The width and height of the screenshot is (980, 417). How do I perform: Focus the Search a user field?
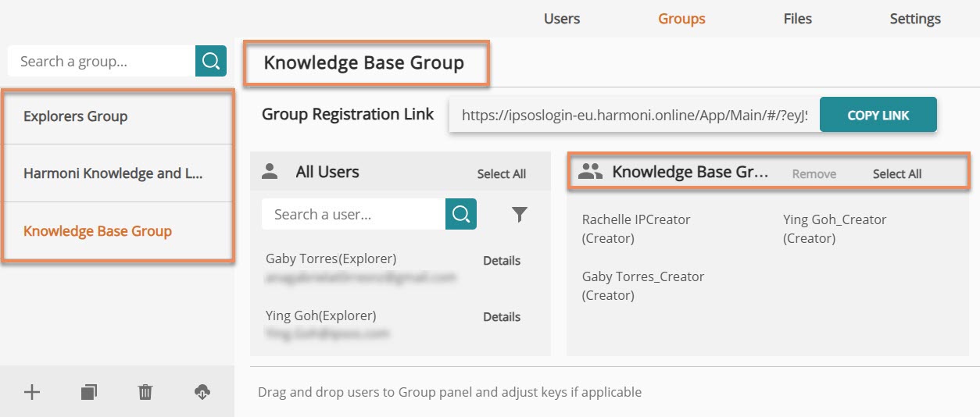tap(354, 214)
